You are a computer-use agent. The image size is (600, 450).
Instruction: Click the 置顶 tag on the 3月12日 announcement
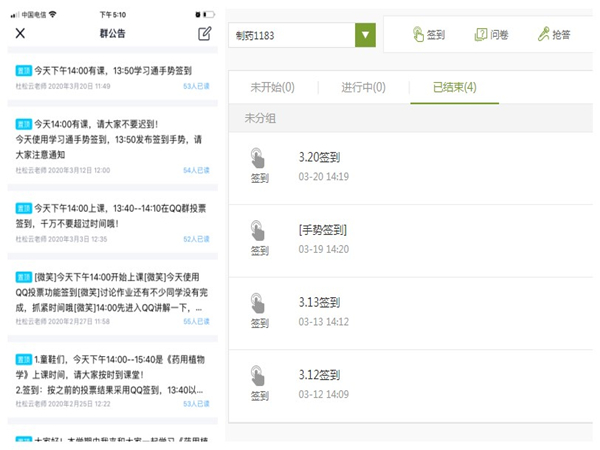[x=24, y=124]
